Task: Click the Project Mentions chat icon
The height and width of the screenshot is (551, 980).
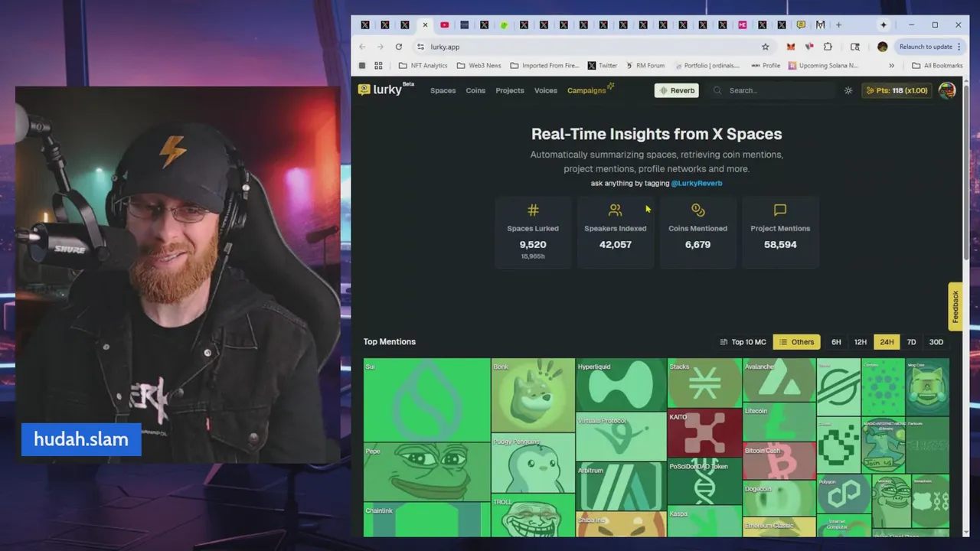Action: pos(780,210)
